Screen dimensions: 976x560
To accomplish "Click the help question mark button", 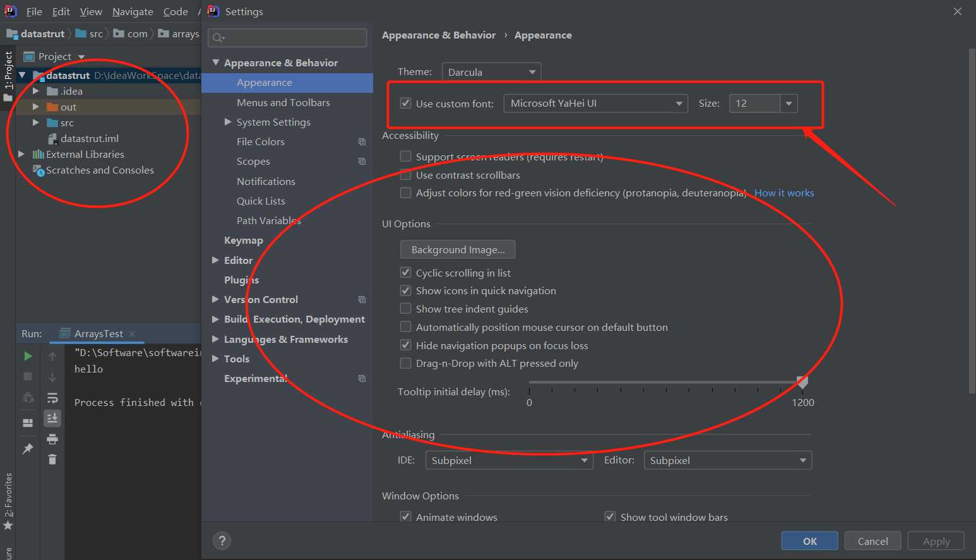I will [222, 540].
